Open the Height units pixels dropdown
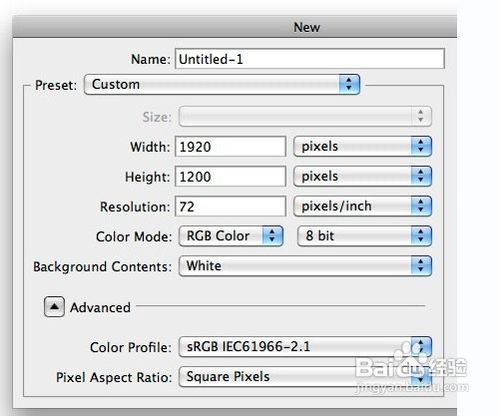Viewport: 500px width, 416px height. coord(363,176)
